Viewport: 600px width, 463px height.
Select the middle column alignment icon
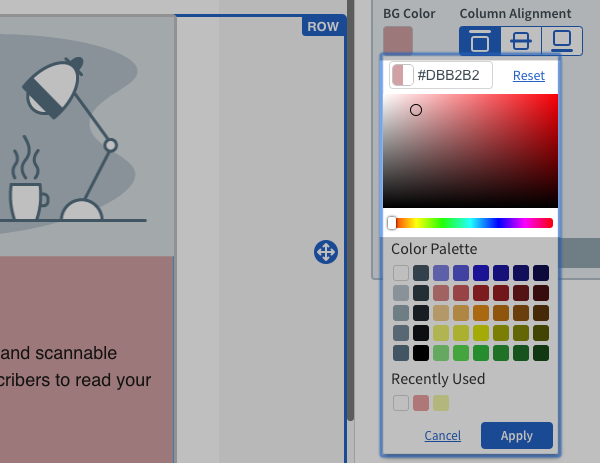[x=521, y=40]
